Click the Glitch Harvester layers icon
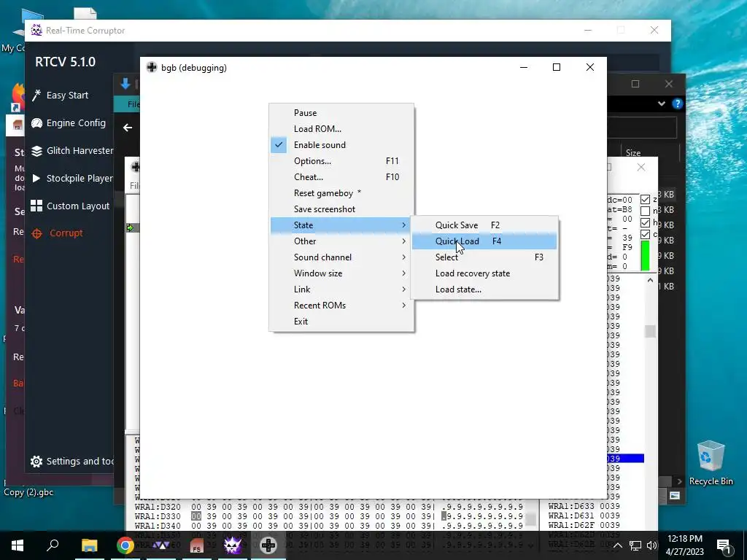Viewport: 747px width, 560px height. 36,151
